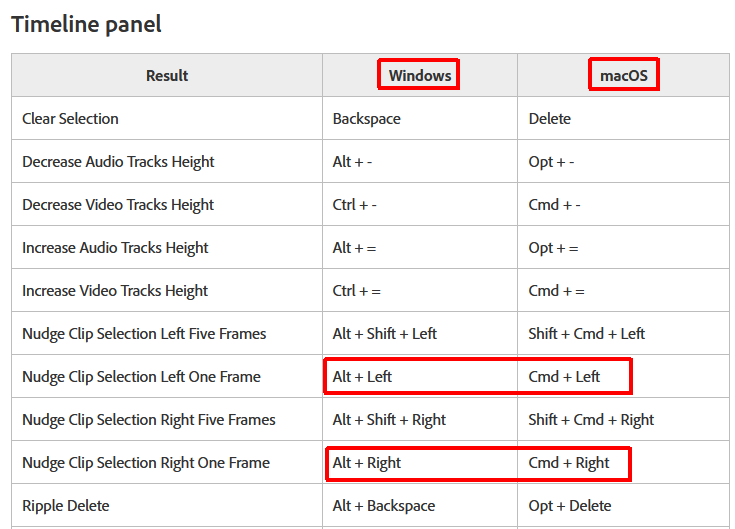Click the Result column header
This screenshot has height=529, width=735.
[x=167, y=76]
